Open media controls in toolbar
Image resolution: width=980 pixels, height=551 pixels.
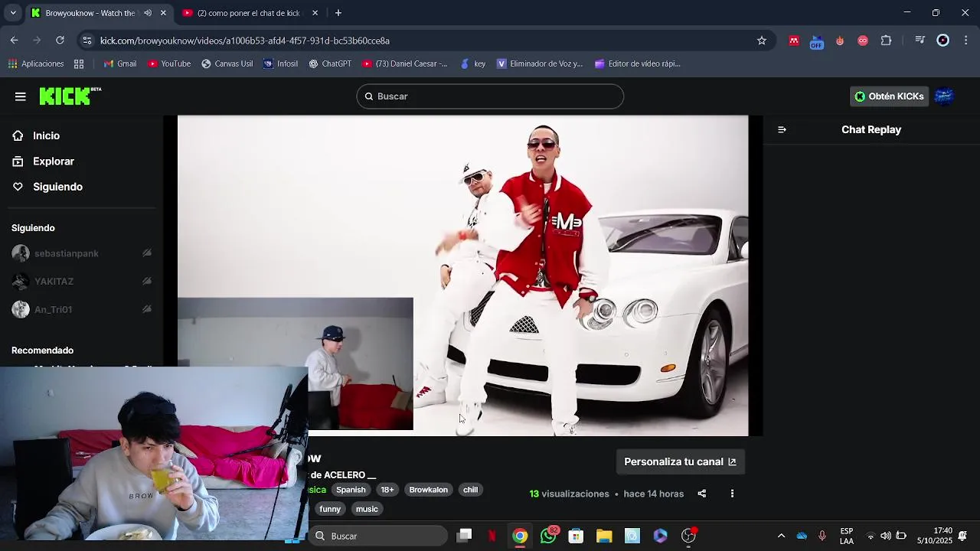[920, 41]
